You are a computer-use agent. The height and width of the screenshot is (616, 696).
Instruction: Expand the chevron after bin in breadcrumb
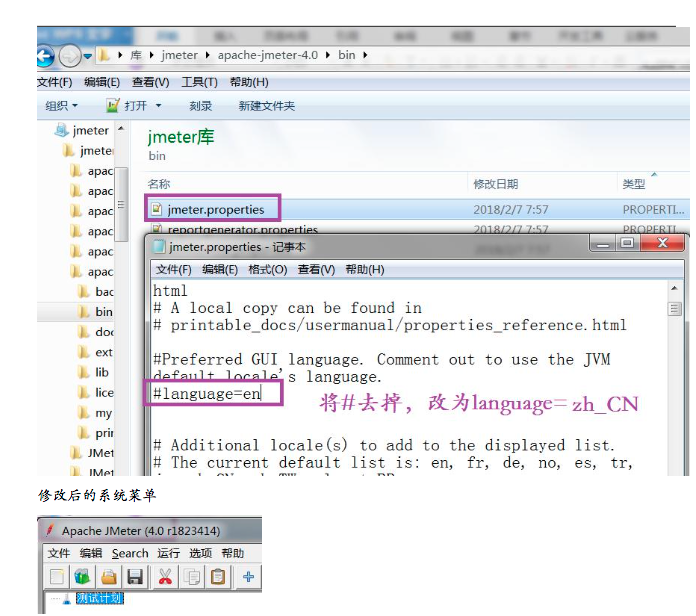365,55
